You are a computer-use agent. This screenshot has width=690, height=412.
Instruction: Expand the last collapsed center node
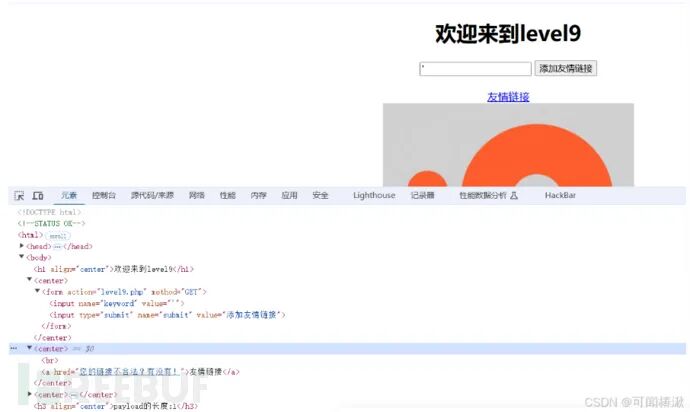pos(29,394)
